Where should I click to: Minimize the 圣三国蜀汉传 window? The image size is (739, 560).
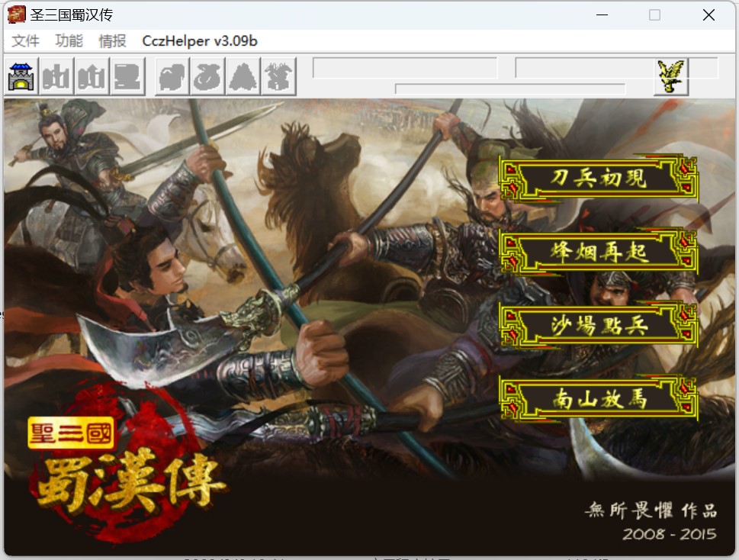point(602,15)
